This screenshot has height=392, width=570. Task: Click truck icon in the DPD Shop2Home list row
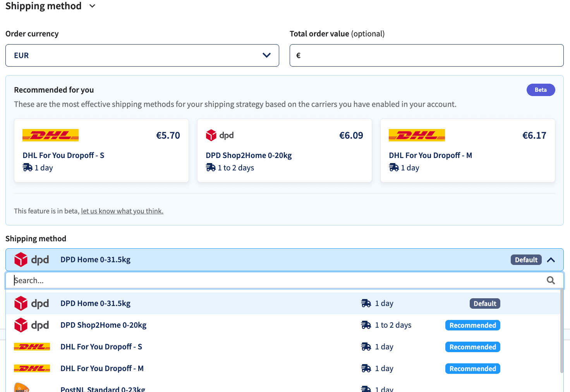tap(366, 325)
